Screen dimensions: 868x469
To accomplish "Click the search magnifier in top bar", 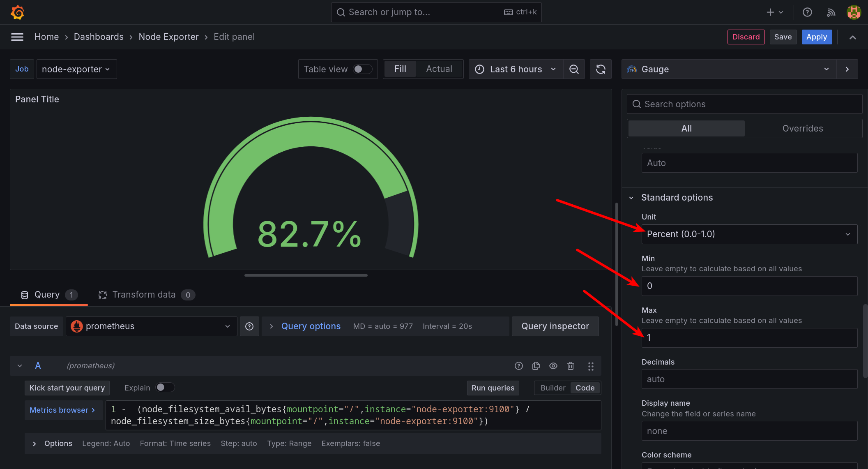I will point(341,12).
